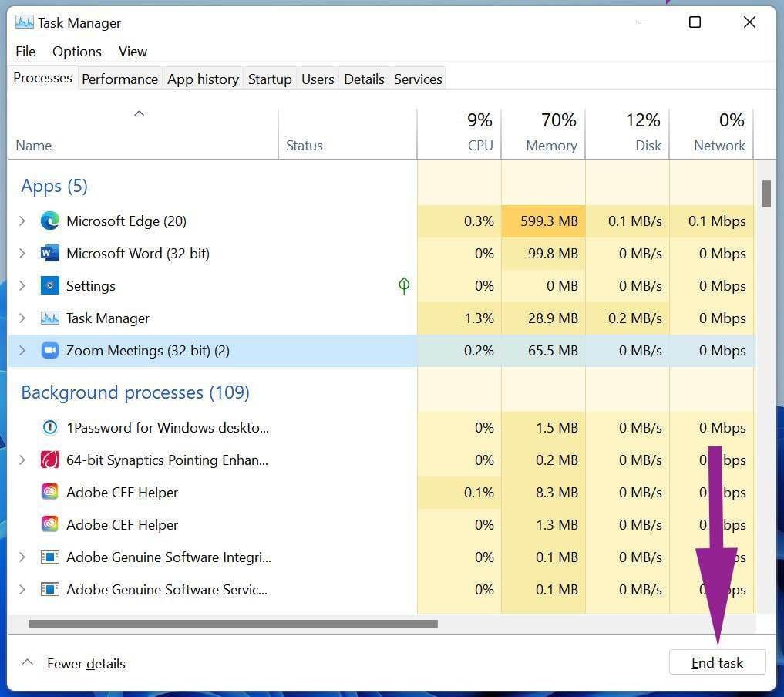784x697 pixels.
Task: Click the Settings gear icon
Action: pos(49,285)
